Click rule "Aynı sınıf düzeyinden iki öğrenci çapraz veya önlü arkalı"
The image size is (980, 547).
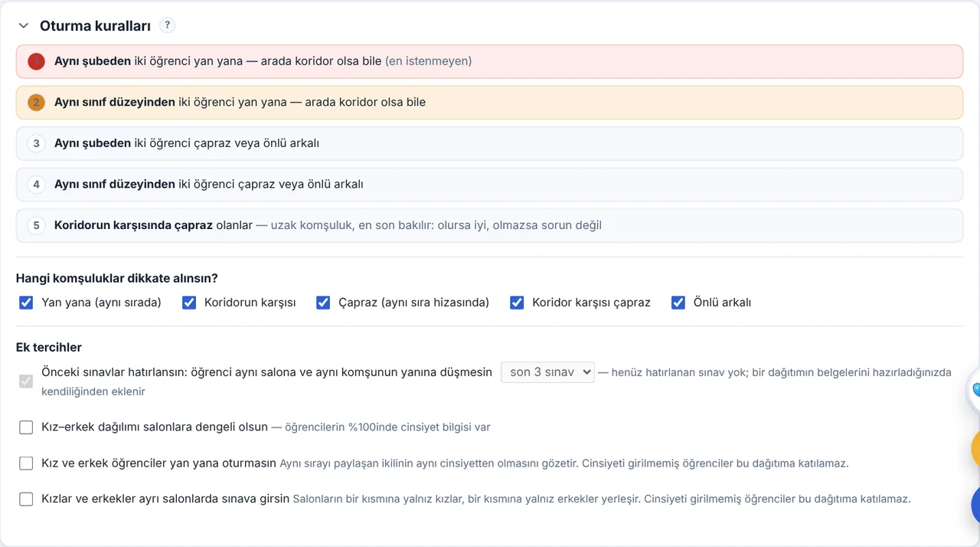[489, 185]
